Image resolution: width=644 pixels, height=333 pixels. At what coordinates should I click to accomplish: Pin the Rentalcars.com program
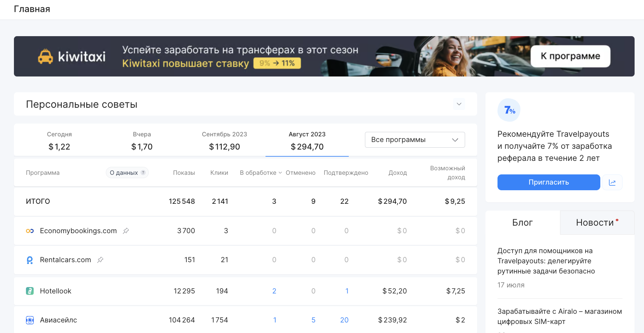click(x=100, y=260)
